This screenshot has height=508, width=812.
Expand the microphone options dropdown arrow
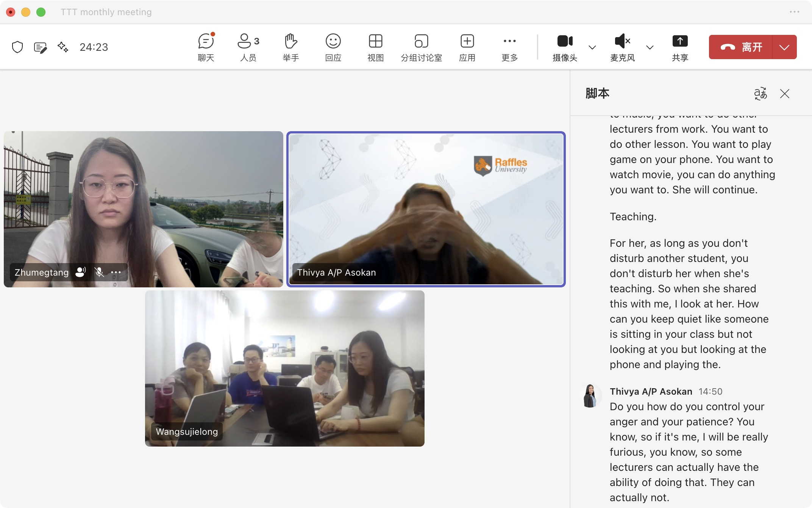click(650, 47)
